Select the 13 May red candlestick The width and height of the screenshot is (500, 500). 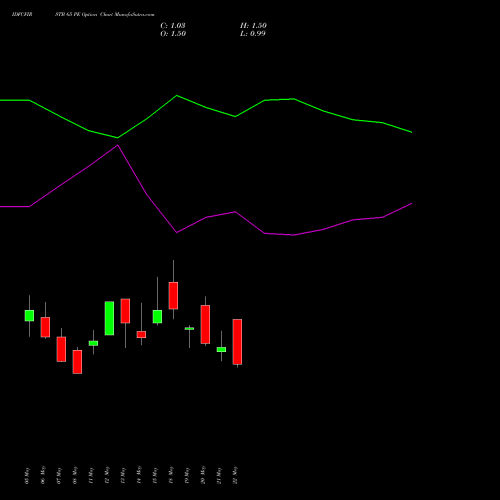click(x=125, y=311)
